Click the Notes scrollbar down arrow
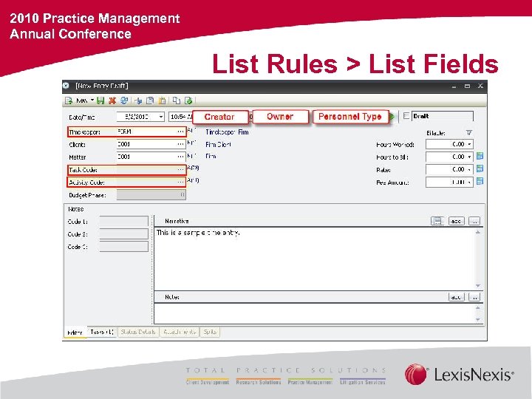Image resolution: width=532 pixels, height=399 pixels. tap(478, 319)
